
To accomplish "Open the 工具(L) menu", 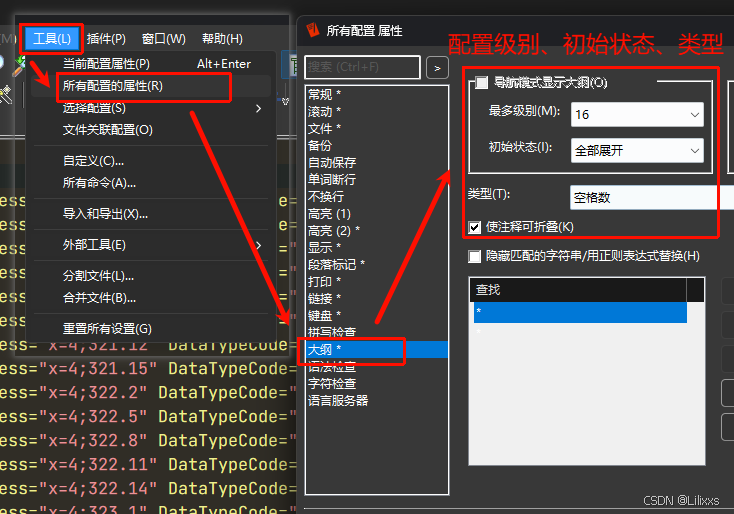I will coord(52,38).
